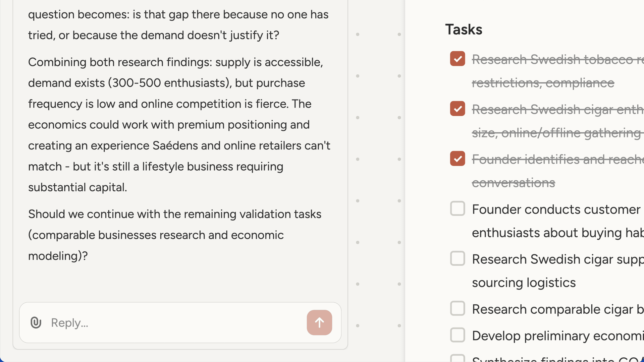Click the Tasks panel heading
Viewport: 644px width, 362px height.
464,29
